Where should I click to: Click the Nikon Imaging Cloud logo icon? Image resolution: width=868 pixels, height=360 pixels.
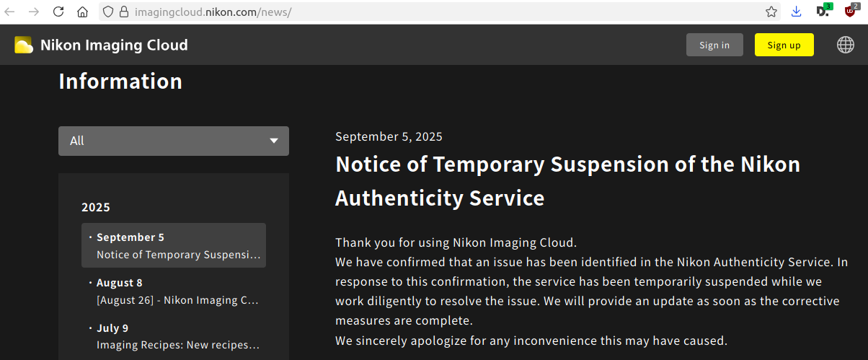pos(24,45)
